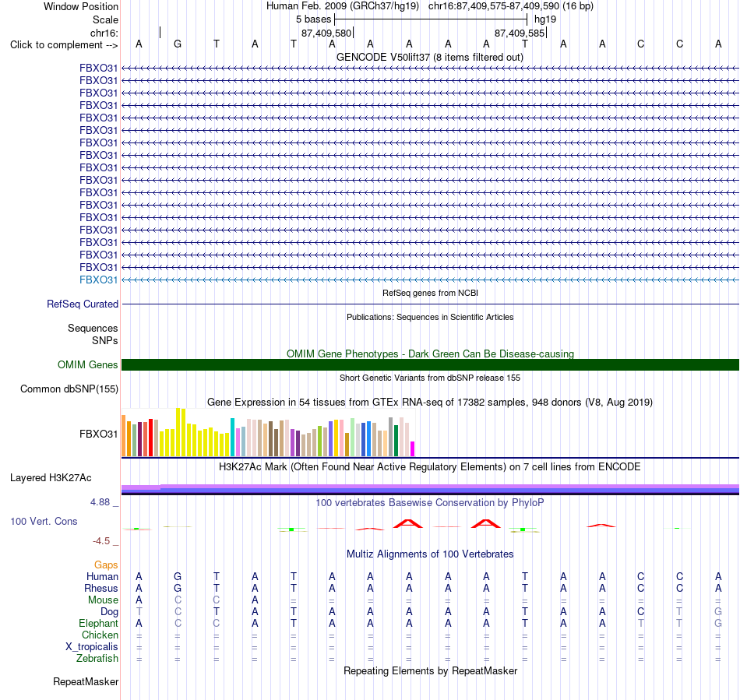Viewport: 740px width, 700px height.
Task: Open '100 vertebrates Basewise Conservation by PhyloP' title
Action: [430, 503]
